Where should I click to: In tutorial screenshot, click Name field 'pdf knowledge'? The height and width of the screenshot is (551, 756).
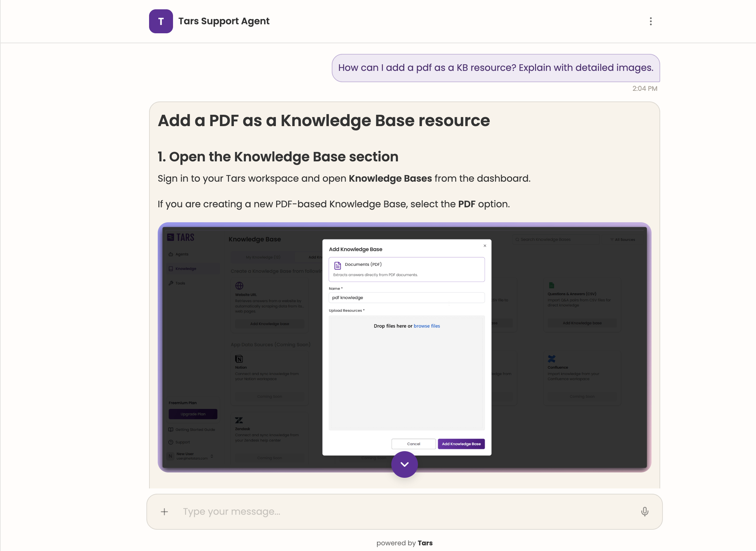[407, 297]
